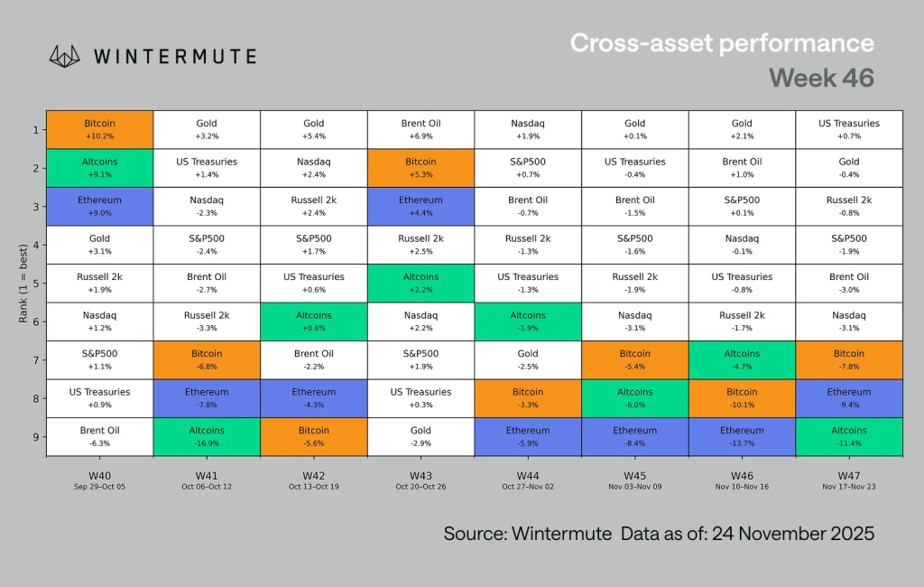Click the Altcoins -16.9% cell
This screenshot has width=924, height=587.
[207, 436]
